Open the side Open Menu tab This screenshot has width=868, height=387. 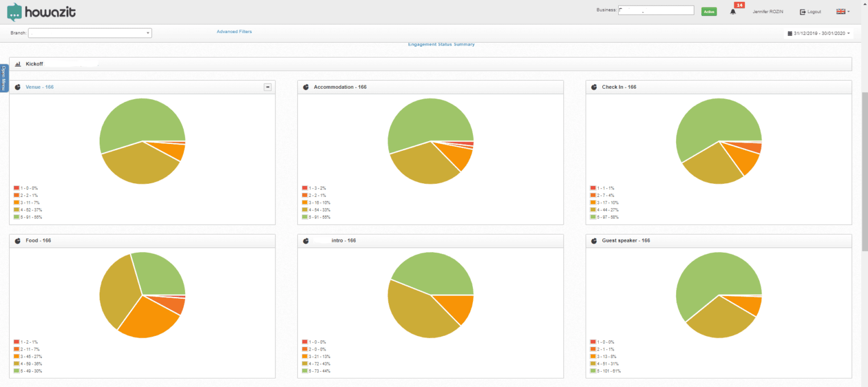(3, 79)
